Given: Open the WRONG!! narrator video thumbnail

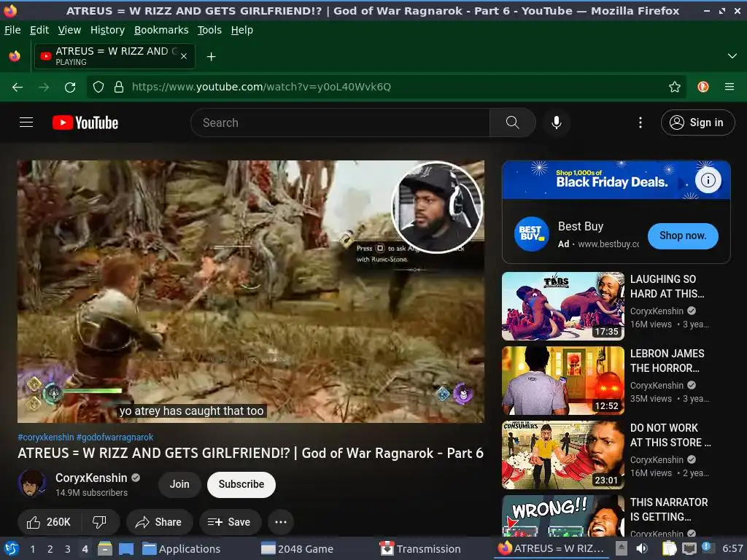Looking at the screenshot, I should coord(563,516).
